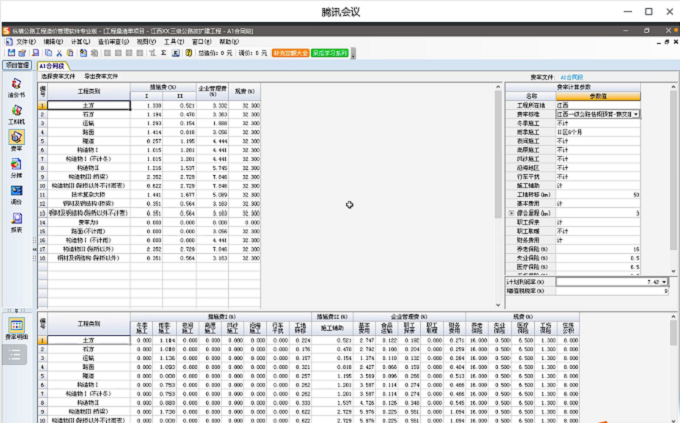
Task: Click the 参数值 column header
Action: click(x=598, y=96)
